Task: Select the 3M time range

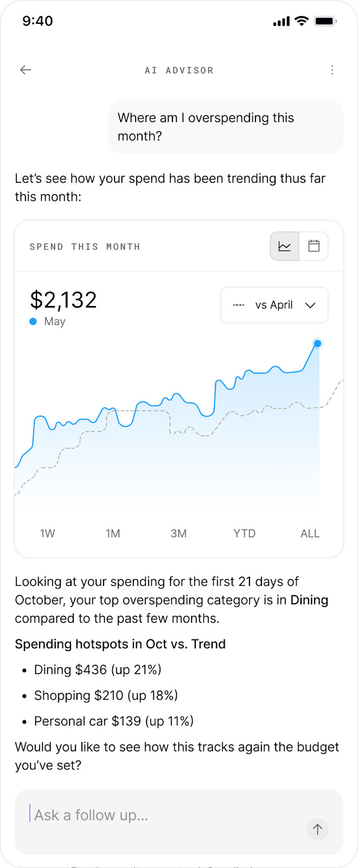Action: coord(178,533)
